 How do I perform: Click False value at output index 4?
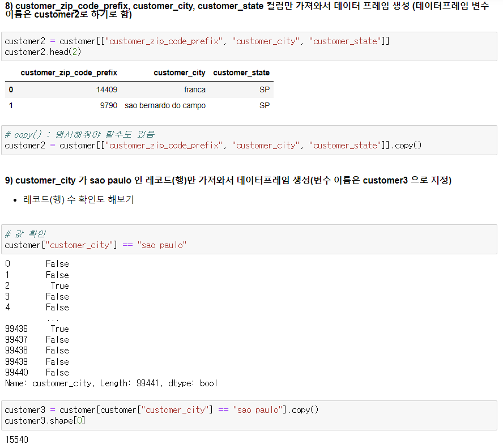click(x=57, y=308)
